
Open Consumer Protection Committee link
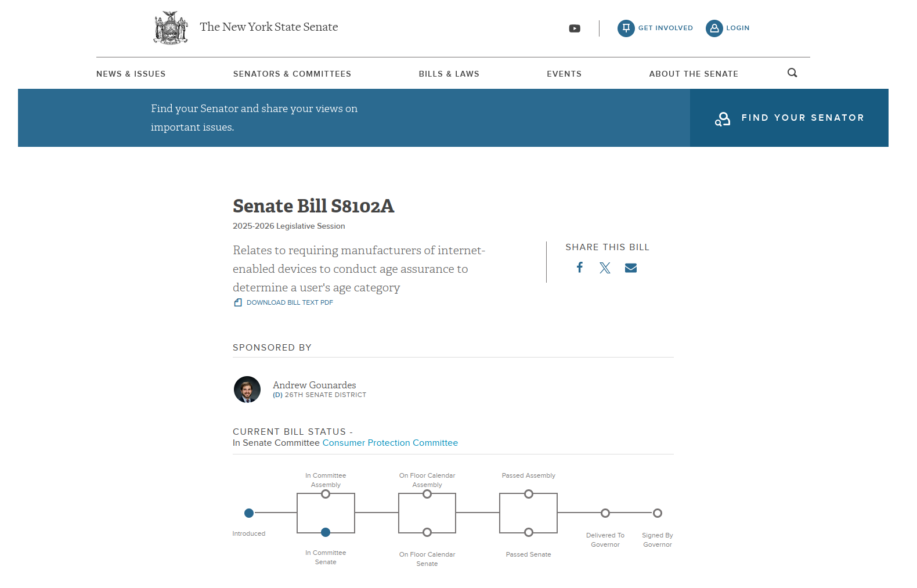[390, 443]
